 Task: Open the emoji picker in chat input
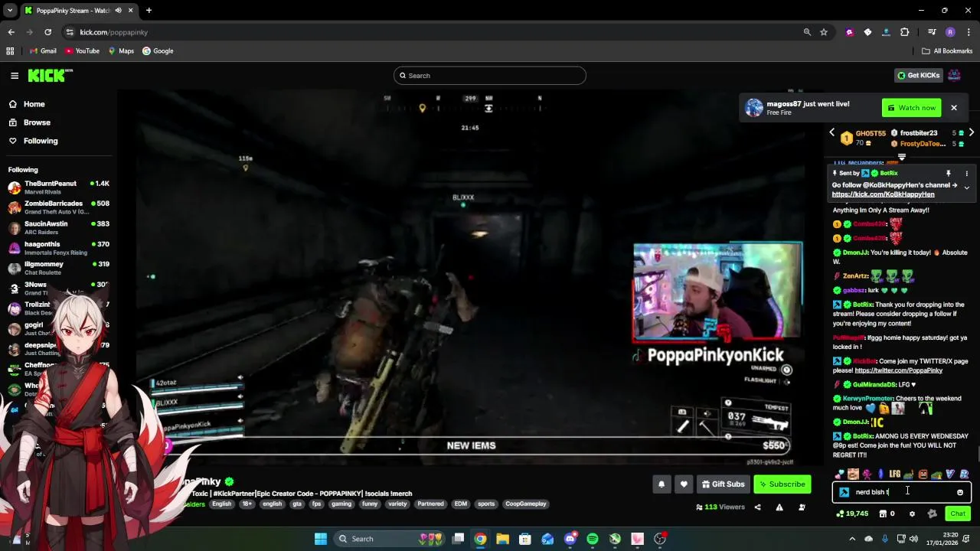(960, 493)
